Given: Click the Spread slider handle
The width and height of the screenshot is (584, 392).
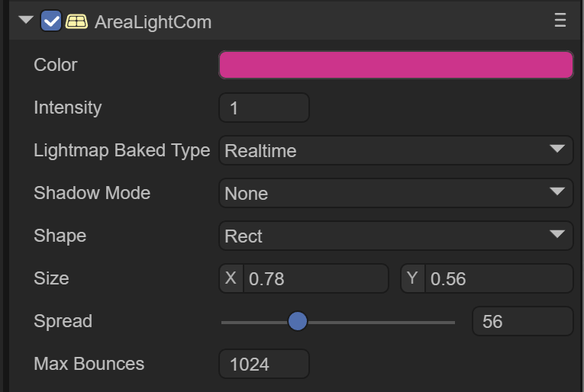Looking at the screenshot, I should (x=297, y=322).
